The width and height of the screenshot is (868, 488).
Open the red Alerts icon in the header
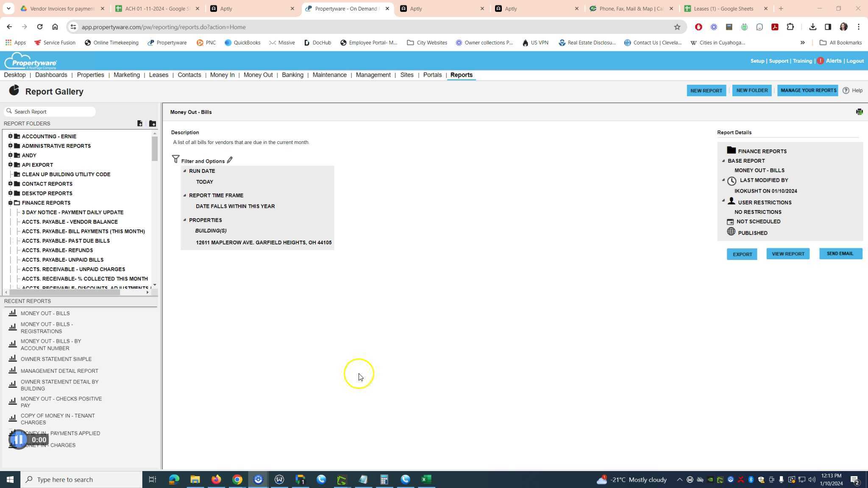point(821,61)
